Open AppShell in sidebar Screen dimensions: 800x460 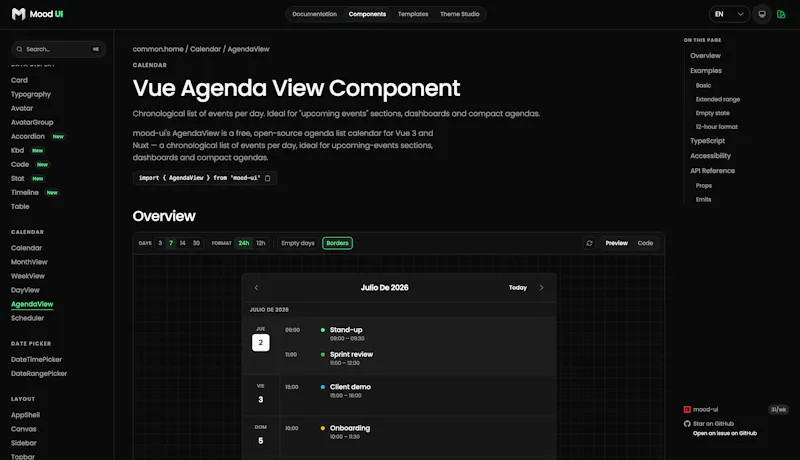[x=26, y=415]
